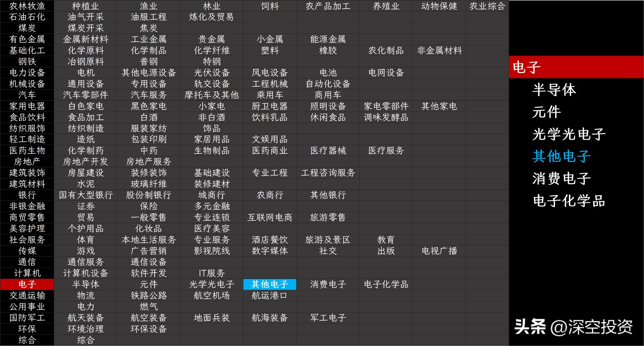This screenshot has height=346, width=644.
Task: Select the 电网设备 cell
Action: tap(386, 73)
